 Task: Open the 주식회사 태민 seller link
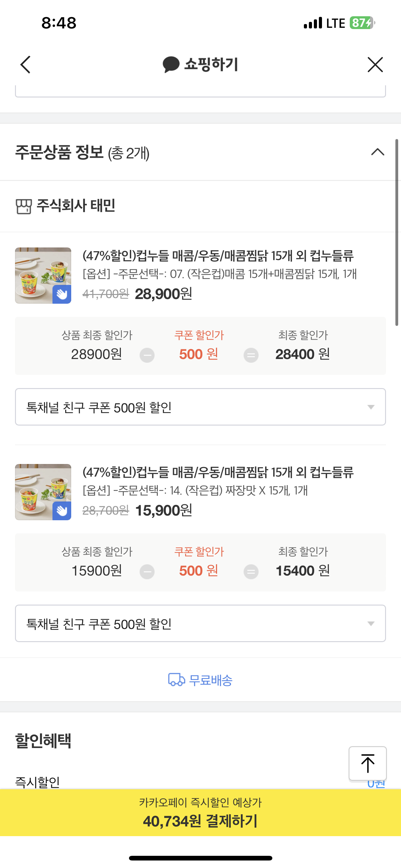76,206
